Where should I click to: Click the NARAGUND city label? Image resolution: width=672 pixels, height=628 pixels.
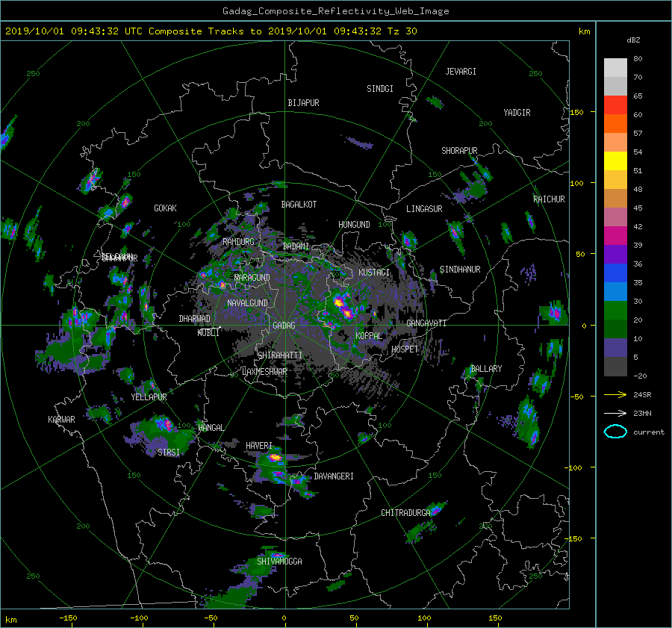[252, 278]
